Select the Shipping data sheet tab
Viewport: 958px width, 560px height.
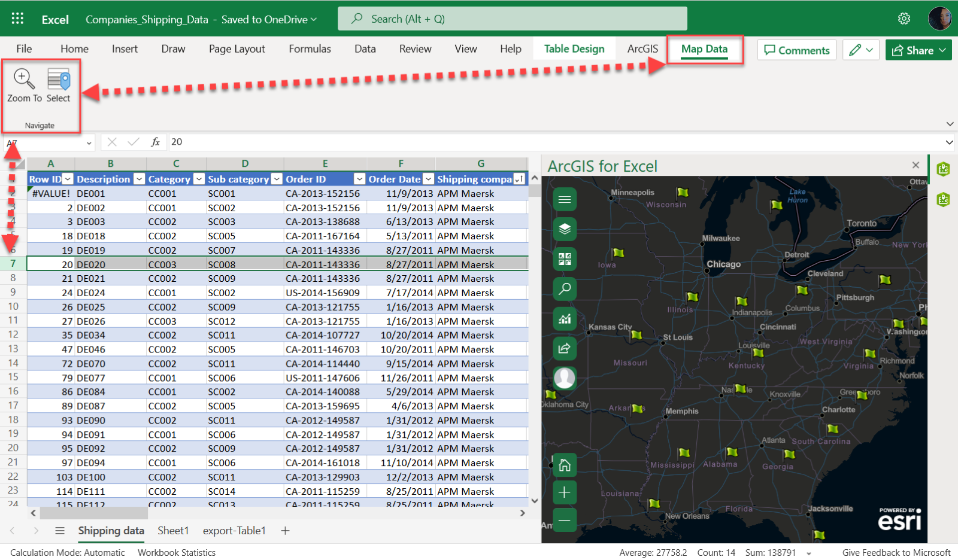[x=111, y=531]
